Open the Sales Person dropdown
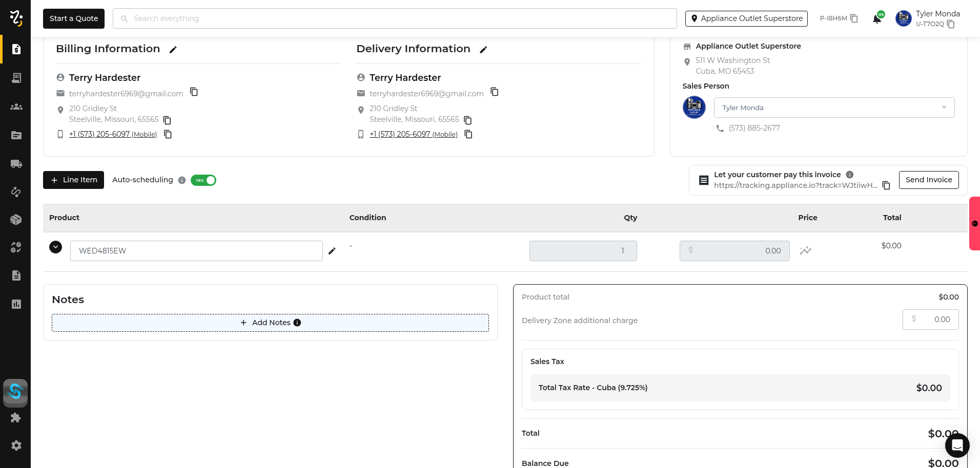Viewport: 980px width, 468px height. 834,108
